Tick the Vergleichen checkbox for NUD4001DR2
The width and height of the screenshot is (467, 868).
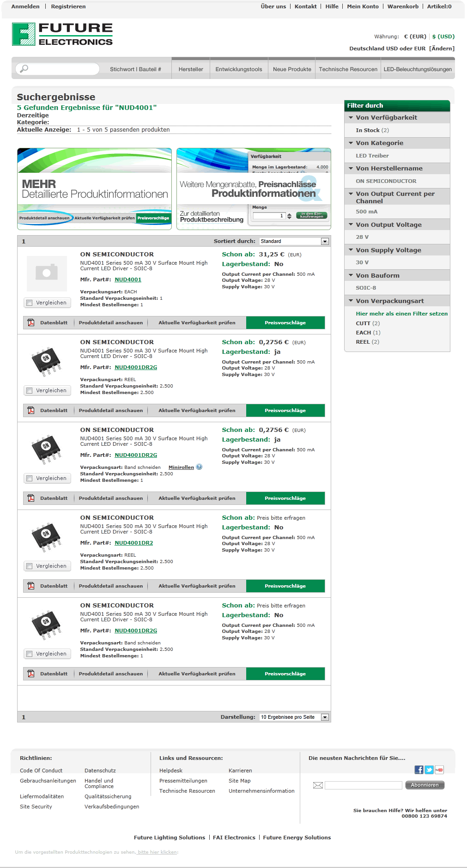tap(30, 566)
